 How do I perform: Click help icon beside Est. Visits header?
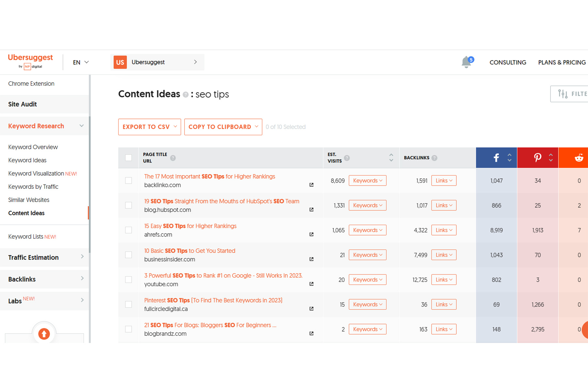click(347, 158)
